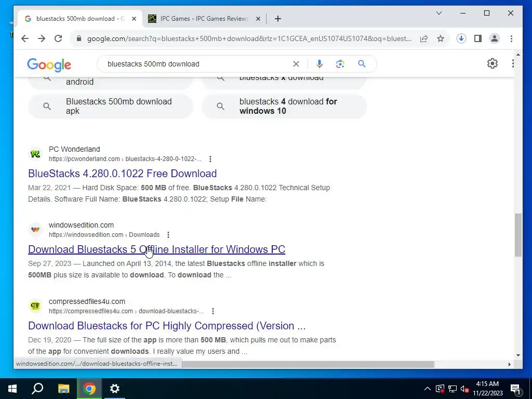Click the windowsedition.com site favicon
The width and height of the screenshot is (532, 399).
(35, 230)
